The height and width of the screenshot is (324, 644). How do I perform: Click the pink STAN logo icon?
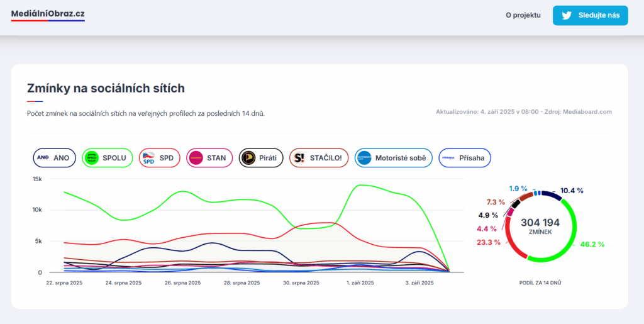(x=196, y=158)
